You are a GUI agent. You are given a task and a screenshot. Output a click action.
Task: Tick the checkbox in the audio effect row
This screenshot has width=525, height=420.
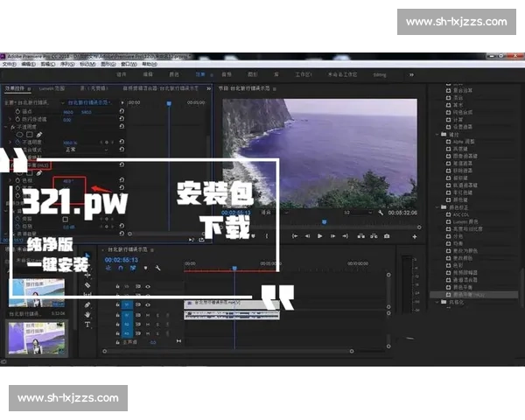[66, 220]
